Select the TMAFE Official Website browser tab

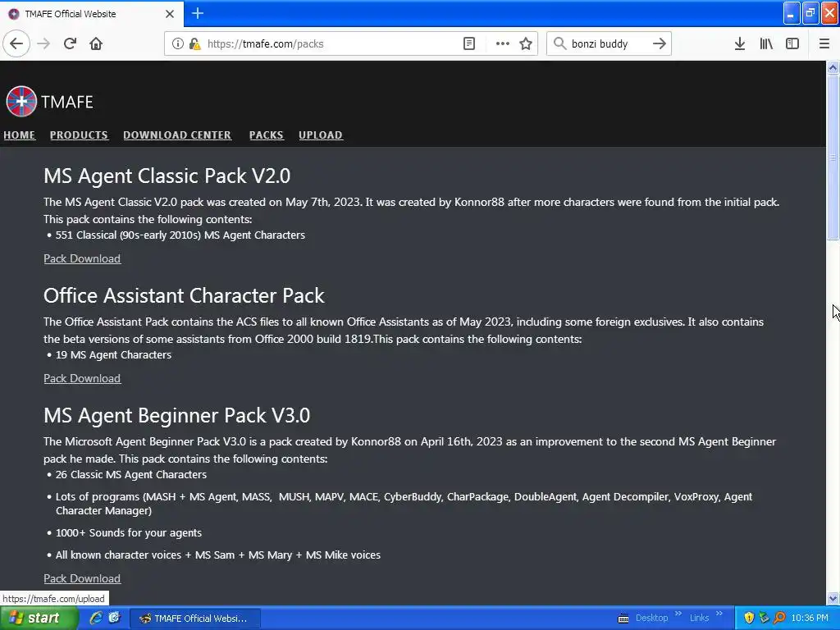tap(91, 13)
